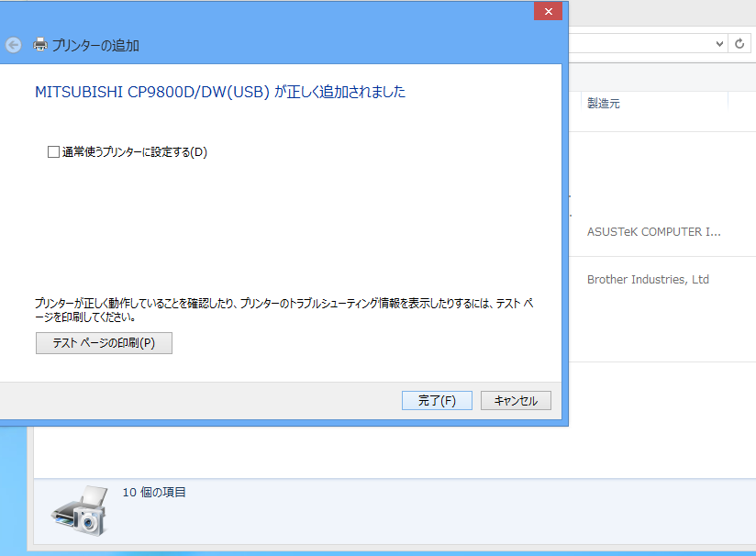Click キャンセル button
The height and width of the screenshot is (556, 756).
coord(516,400)
